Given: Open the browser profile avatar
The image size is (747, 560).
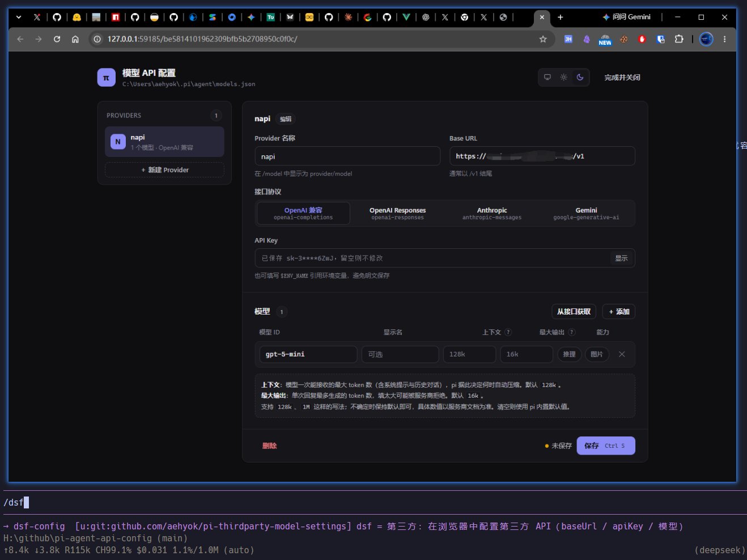Looking at the screenshot, I should point(706,39).
